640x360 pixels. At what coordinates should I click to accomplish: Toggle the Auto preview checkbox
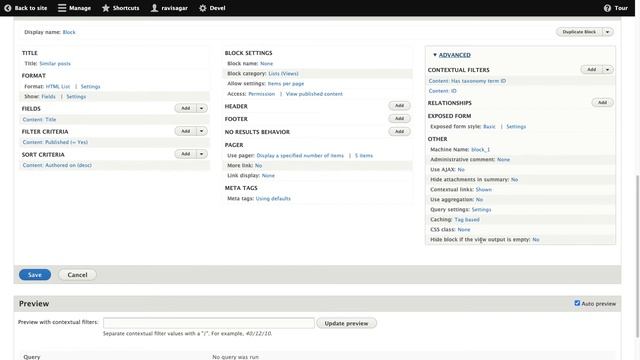click(577, 303)
